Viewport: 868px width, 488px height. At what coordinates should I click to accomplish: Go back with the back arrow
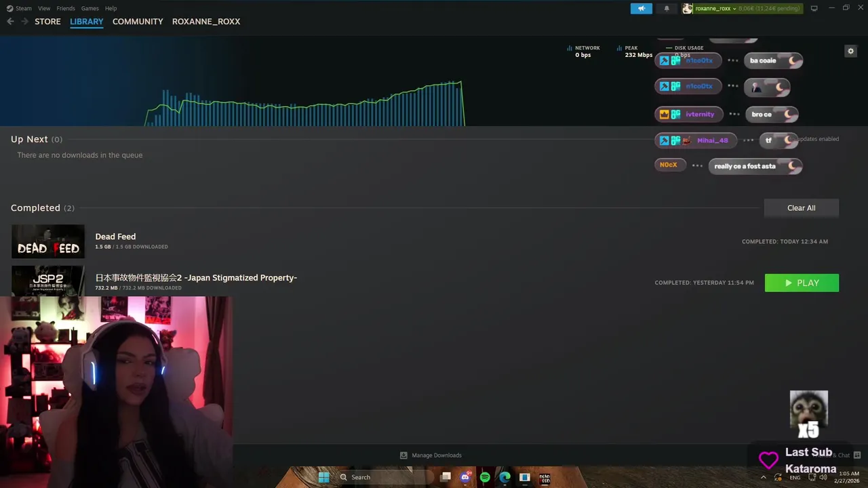(x=10, y=22)
